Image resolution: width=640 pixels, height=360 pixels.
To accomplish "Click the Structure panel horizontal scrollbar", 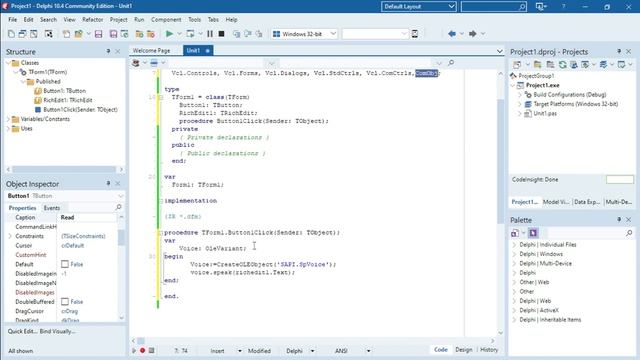I will [64, 169].
